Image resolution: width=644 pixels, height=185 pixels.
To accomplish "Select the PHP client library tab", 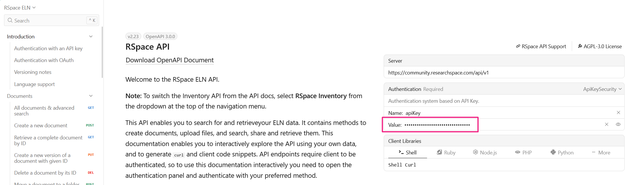I will coord(523,153).
